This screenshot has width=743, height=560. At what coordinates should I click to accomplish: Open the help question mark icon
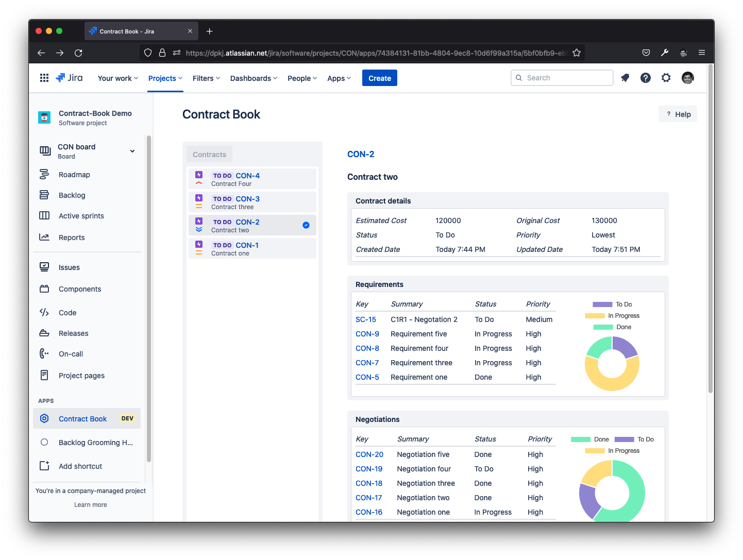(646, 78)
